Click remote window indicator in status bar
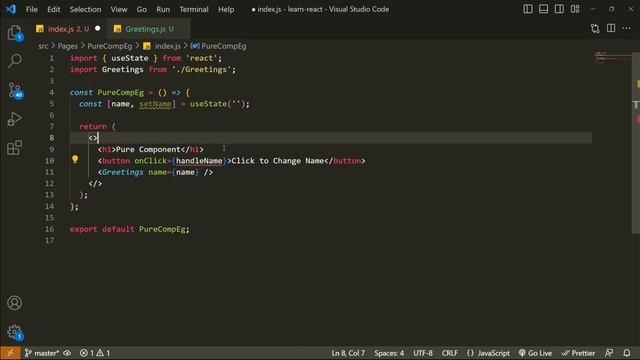This screenshot has height=360, width=640. pos(10,353)
